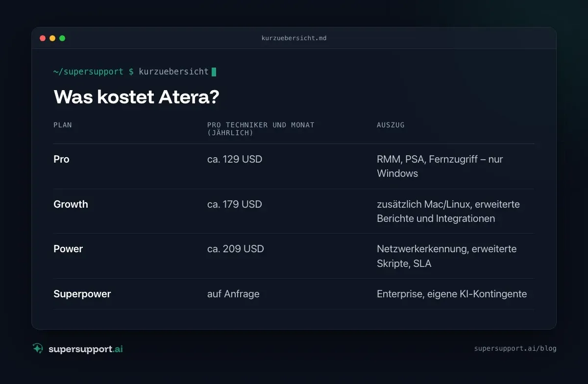The image size is (588, 384).
Task: Click the zusätzlich Mac/Linux description
Action: point(448,211)
